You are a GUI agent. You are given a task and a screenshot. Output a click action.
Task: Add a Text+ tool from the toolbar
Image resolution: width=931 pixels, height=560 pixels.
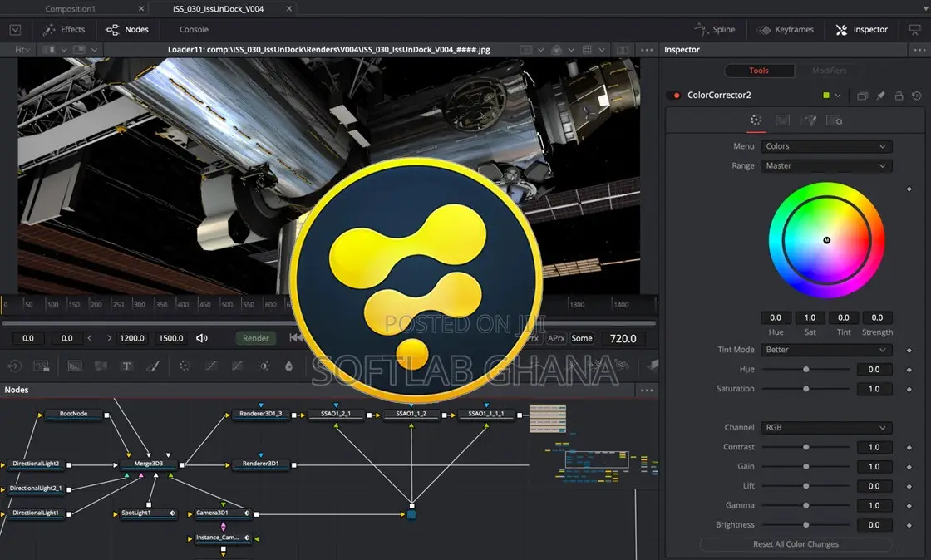pos(126,366)
